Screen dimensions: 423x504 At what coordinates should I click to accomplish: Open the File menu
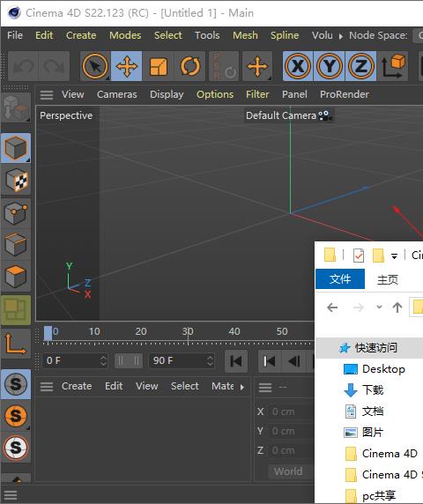(15, 35)
